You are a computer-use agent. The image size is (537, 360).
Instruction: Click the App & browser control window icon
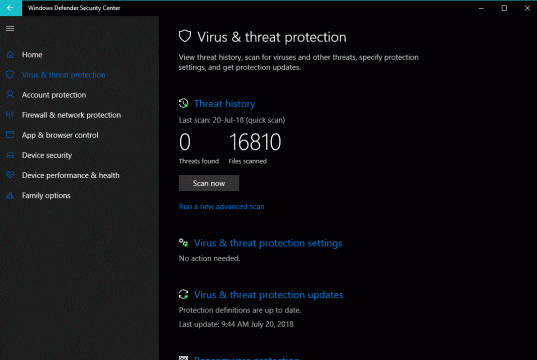click(10, 135)
